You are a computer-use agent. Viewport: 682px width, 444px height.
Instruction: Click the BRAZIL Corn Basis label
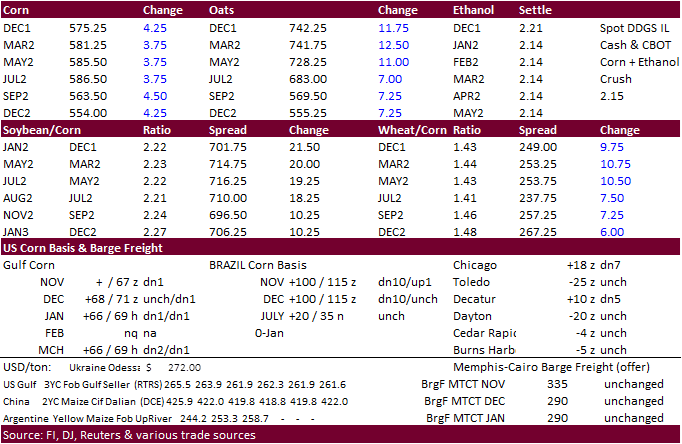tap(257, 265)
